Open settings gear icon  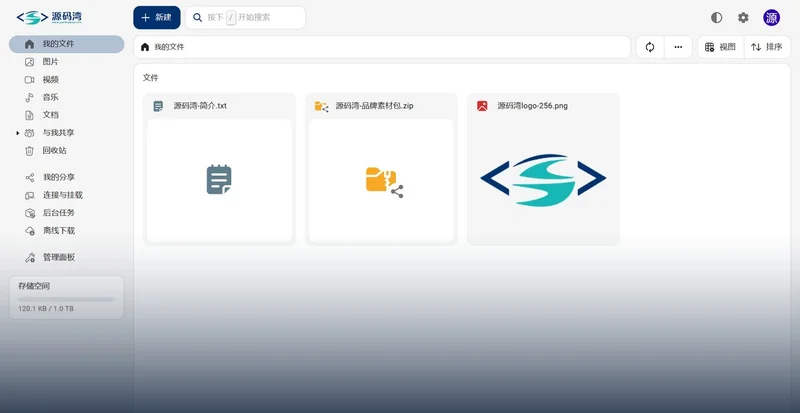tap(743, 18)
